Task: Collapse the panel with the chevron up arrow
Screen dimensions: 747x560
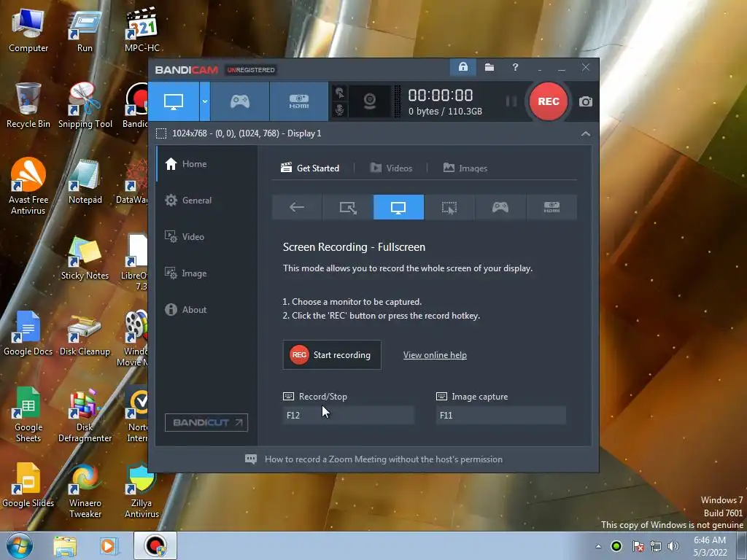Action: point(586,134)
